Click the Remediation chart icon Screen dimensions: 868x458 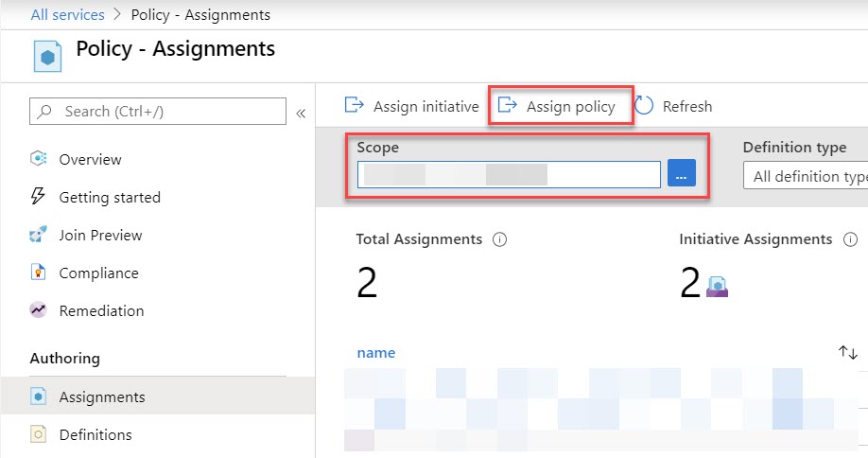(x=39, y=310)
